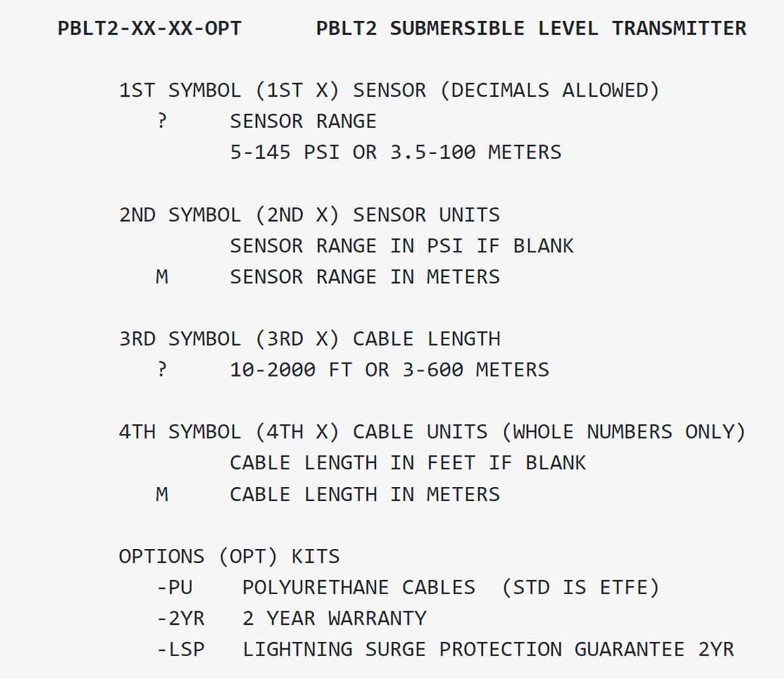Click the 2ND SYMBOL SENSOR UNITS heading
Screen dimensions: 784x679
click(x=309, y=215)
